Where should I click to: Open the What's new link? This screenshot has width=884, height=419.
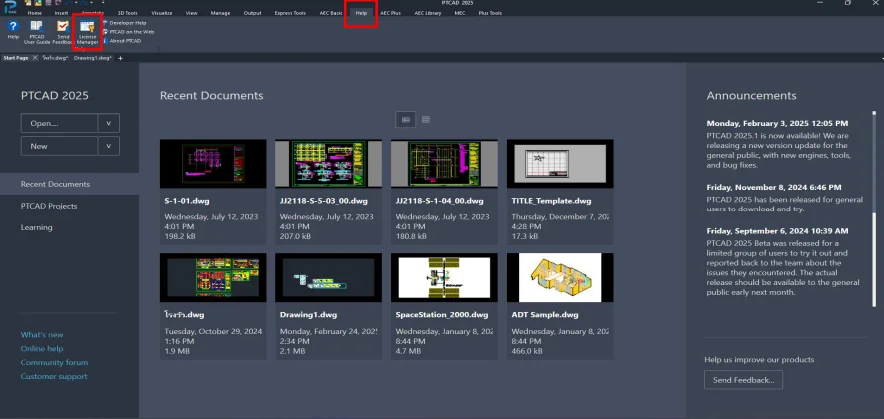tap(42, 334)
